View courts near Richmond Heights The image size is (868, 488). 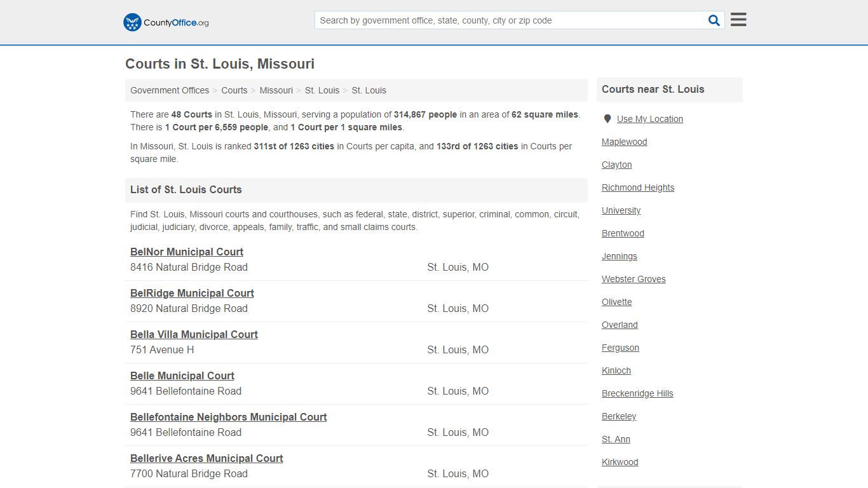tap(638, 187)
